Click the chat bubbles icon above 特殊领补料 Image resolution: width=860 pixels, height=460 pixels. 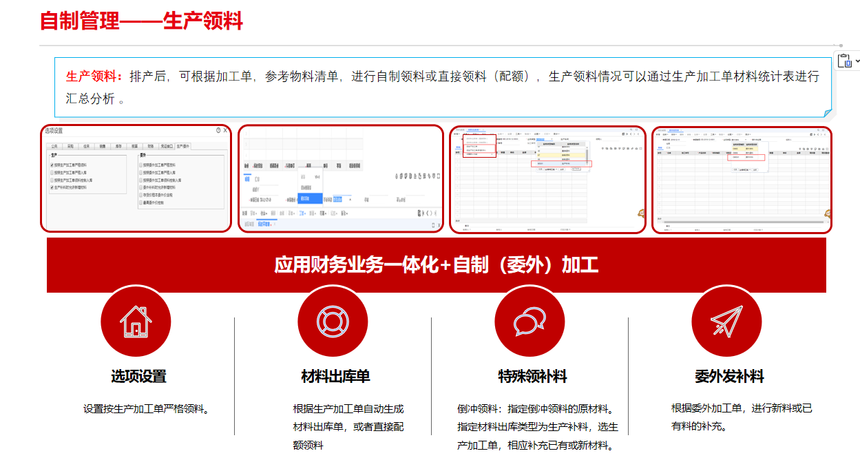coord(529,321)
